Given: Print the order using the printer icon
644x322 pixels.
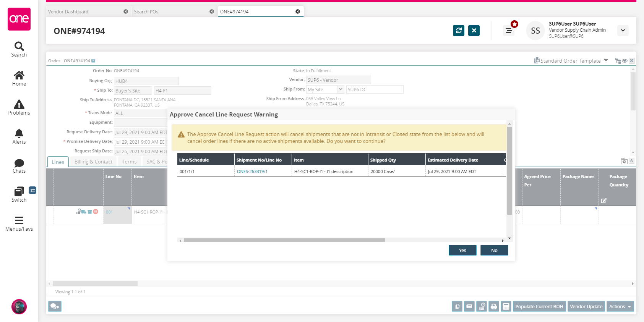Looking at the screenshot, I should [x=494, y=306].
